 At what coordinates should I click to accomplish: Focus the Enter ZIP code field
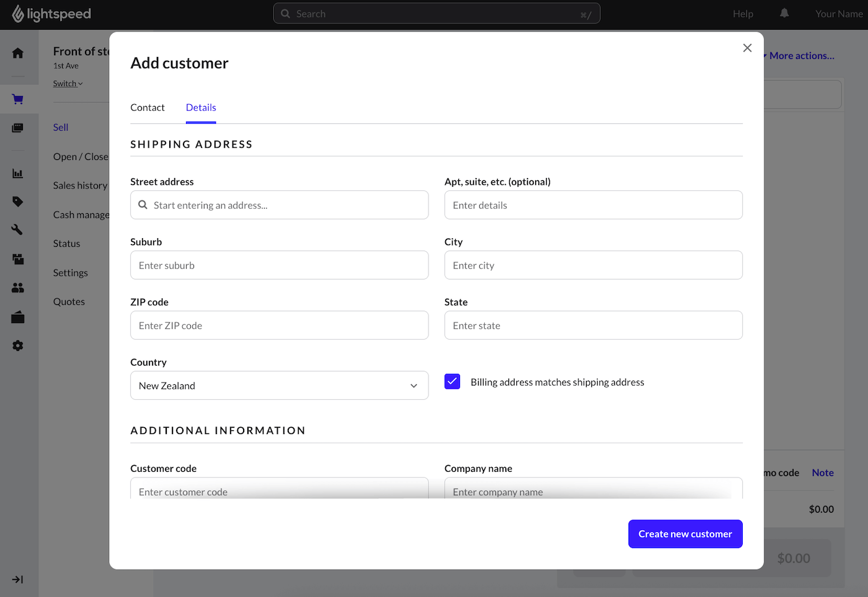(279, 325)
